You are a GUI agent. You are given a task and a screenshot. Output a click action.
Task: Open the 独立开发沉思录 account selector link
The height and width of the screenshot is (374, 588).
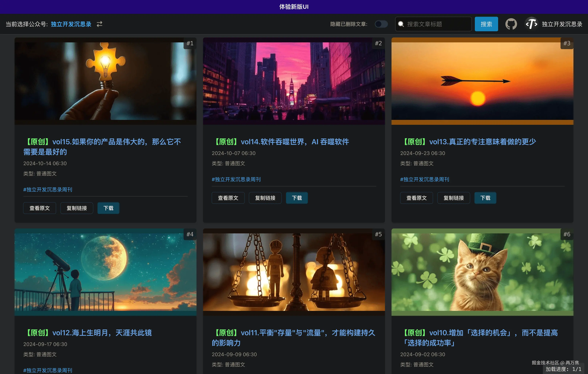[x=71, y=24]
